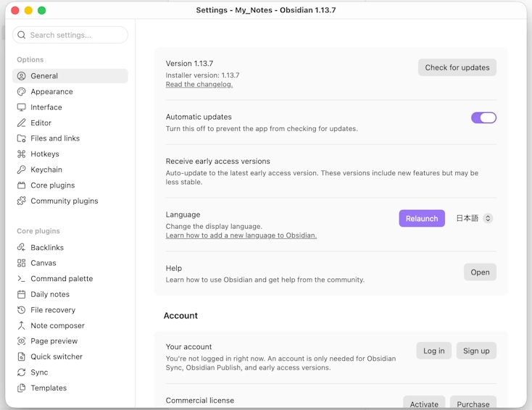Viewport: 532px width, 410px height.
Task: Click the Canvas grid icon
Action: [x=21, y=263]
